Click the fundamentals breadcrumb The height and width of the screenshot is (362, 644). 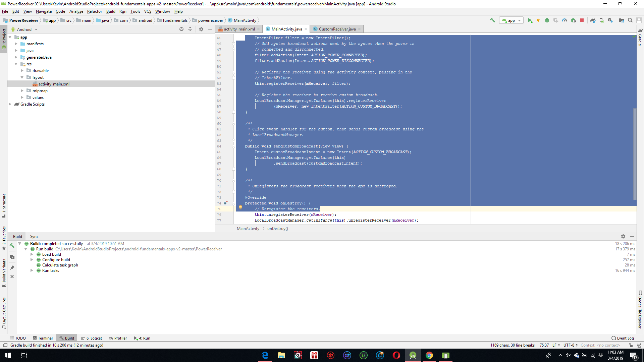click(175, 20)
